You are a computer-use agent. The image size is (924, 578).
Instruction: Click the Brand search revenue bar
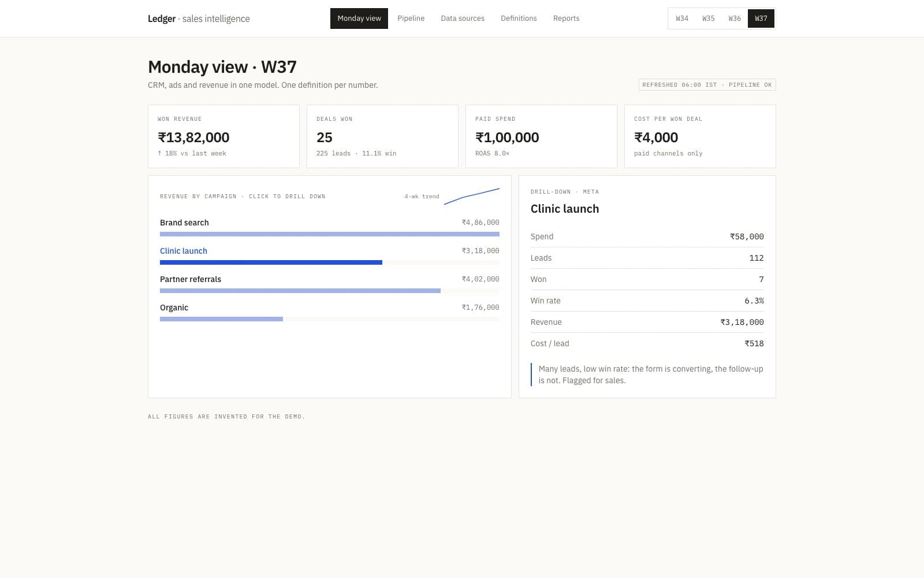click(x=330, y=234)
